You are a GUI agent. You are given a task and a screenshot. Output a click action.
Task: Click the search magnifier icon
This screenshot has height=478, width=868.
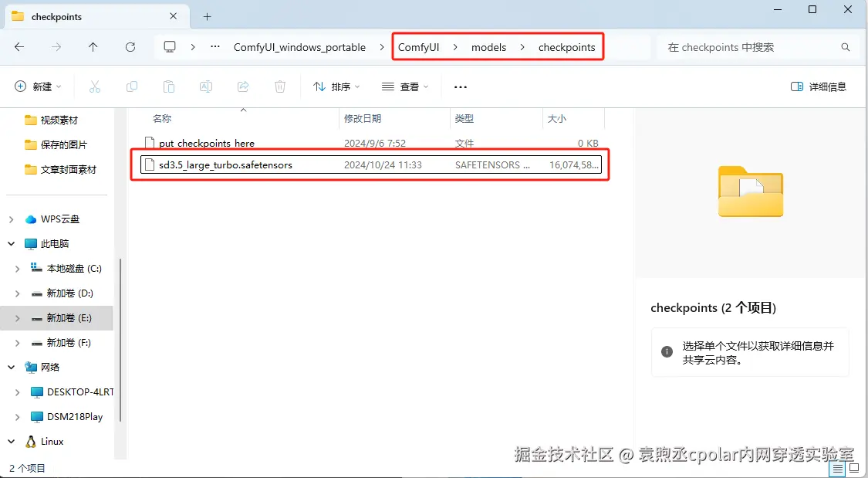846,47
